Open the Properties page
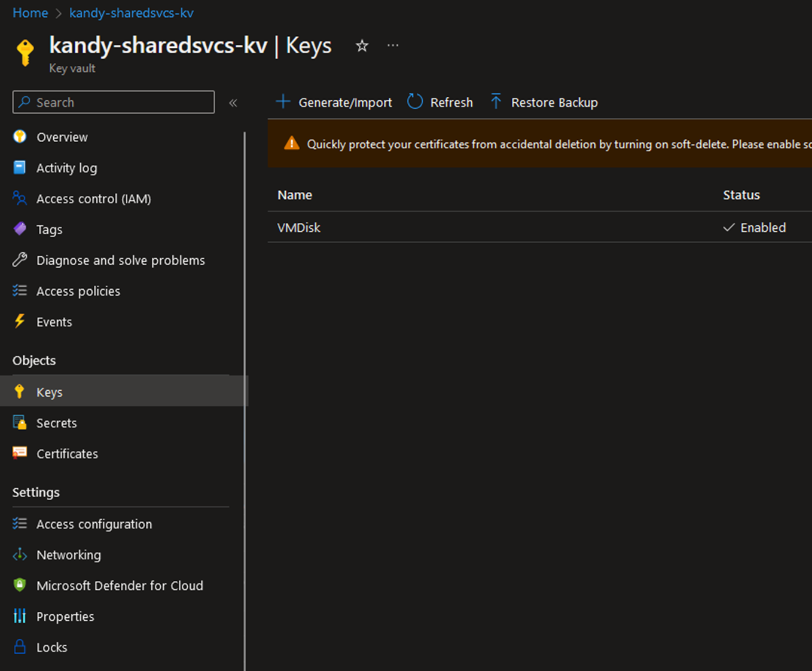 65,616
